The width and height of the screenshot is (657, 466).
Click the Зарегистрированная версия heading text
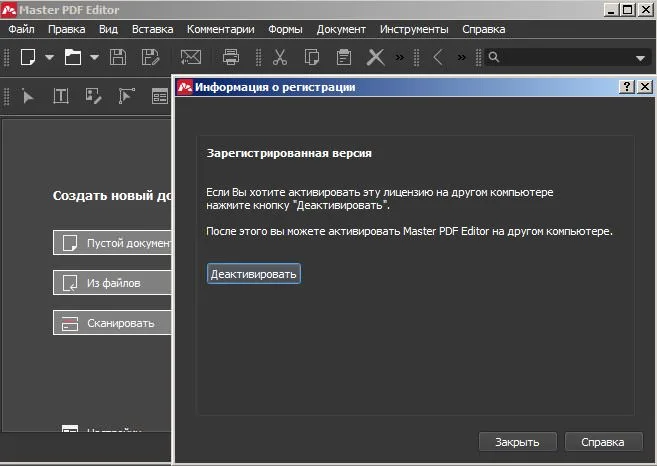[x=289, y=153]
